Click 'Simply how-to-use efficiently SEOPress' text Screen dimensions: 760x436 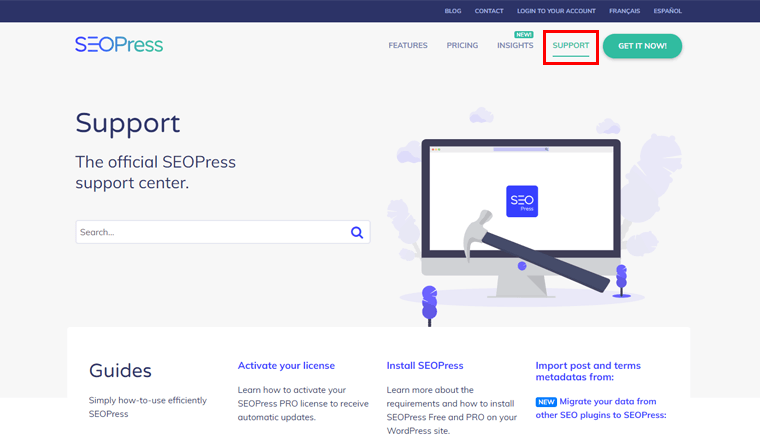147,407
